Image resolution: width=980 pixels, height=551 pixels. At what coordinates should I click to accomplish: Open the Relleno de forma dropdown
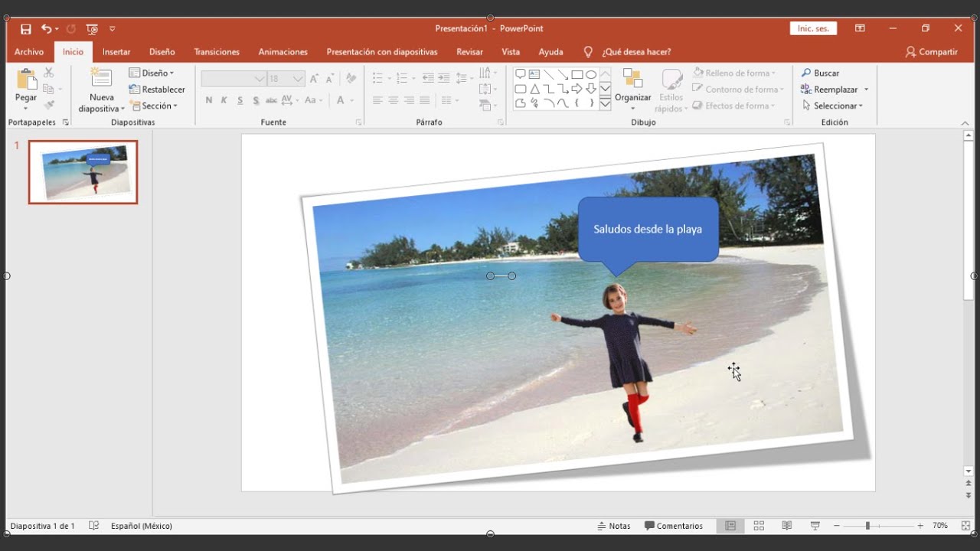pos(734,73)
